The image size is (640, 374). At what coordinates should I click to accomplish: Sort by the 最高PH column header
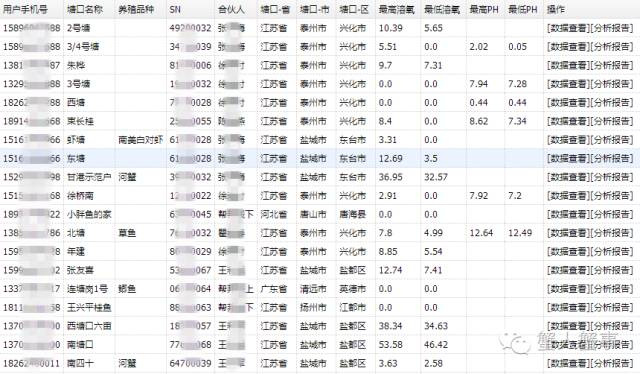coord(484,9)
